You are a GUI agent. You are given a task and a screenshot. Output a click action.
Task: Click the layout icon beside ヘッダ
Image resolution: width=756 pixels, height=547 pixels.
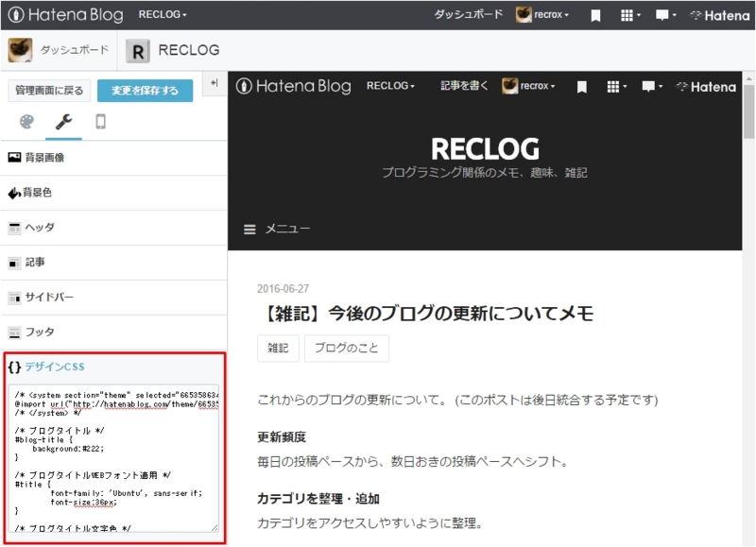coord(14,228)
